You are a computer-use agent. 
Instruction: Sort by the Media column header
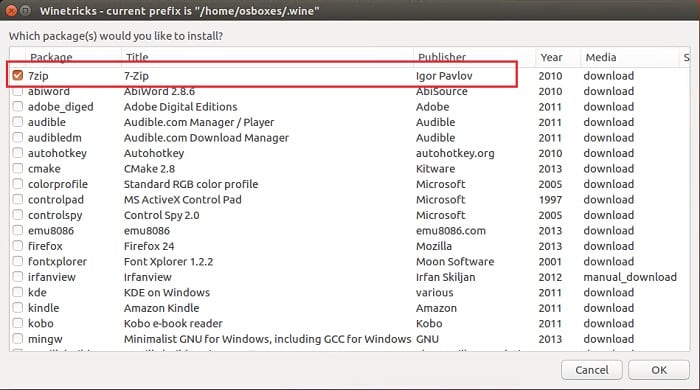629,57
